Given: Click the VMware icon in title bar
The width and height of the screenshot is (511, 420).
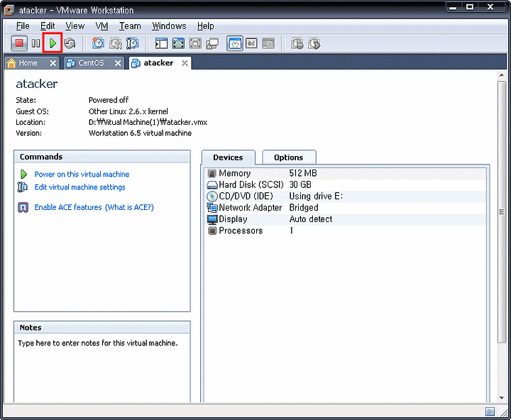Looking at the screenshot, I should pyautogui.click(x=9, y=10).
